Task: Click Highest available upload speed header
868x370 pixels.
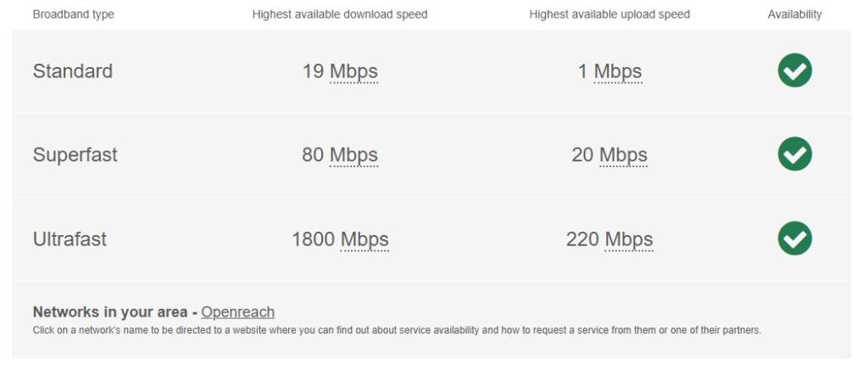Action: coord(609,14)
